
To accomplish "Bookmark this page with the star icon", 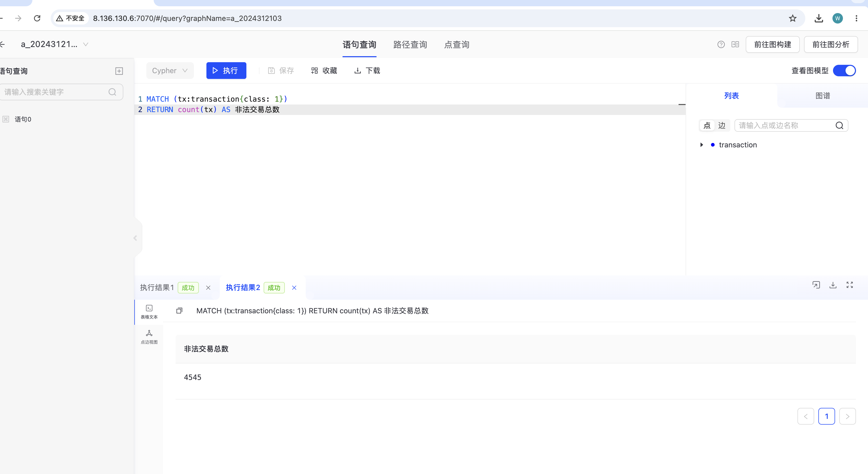I will click(792, 18).
